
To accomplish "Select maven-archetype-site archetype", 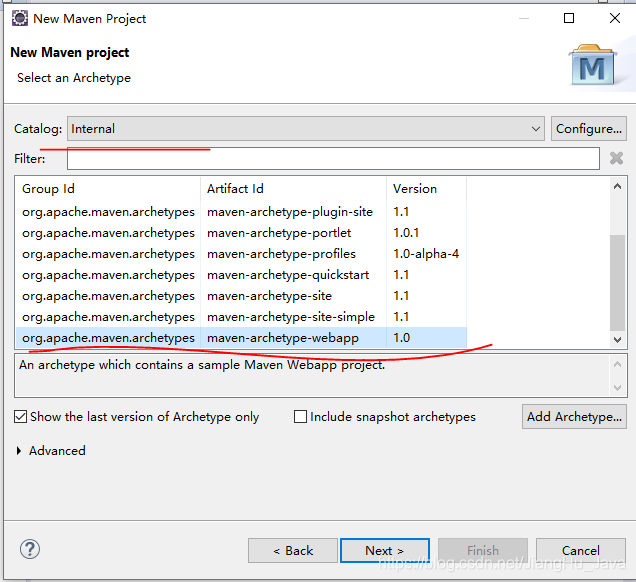I will (241, 296).
